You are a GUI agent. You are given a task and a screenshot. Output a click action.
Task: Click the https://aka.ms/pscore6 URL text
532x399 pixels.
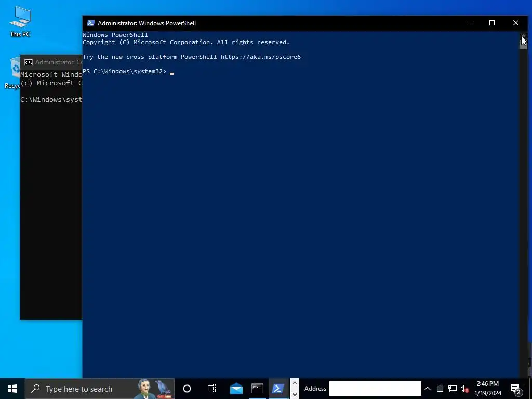(x=261, y=57)
